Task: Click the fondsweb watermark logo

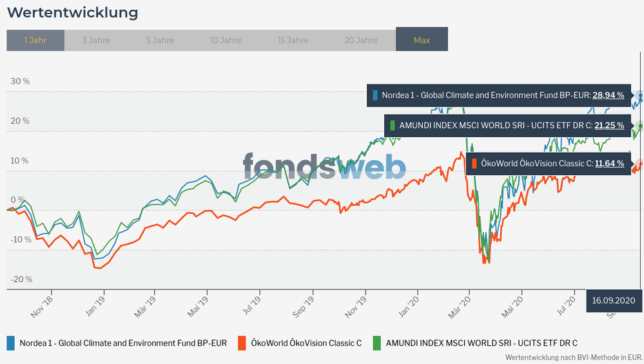Action: (x=324, y=167)
